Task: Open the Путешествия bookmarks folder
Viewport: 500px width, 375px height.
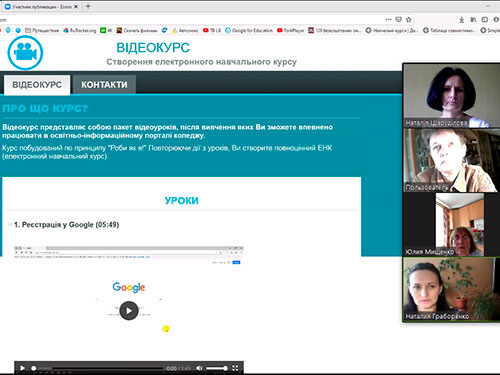Action: pos(42,30)
